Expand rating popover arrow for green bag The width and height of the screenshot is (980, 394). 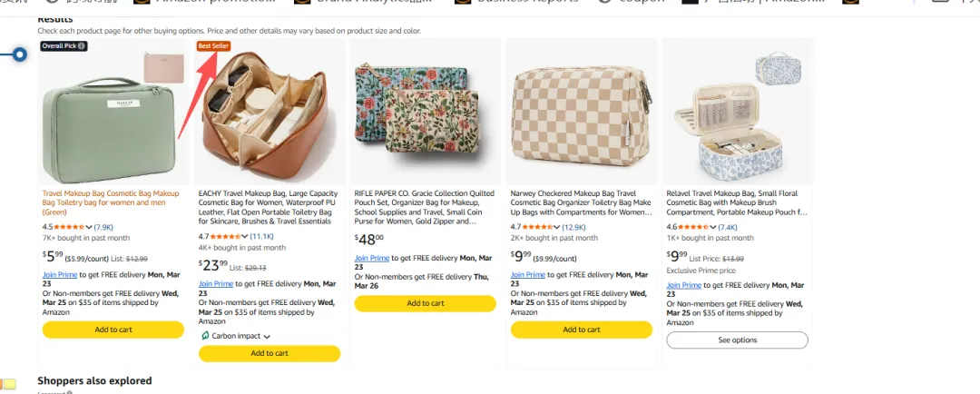tap(90, 226)
